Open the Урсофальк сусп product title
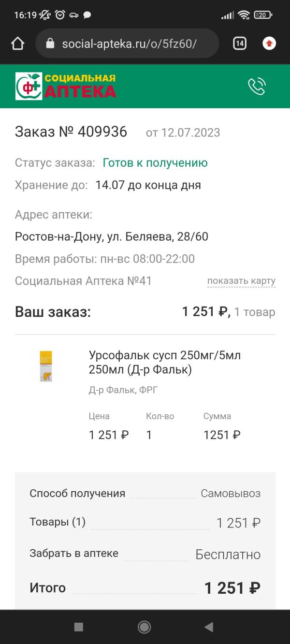290x644 pixels. [165, 363]
